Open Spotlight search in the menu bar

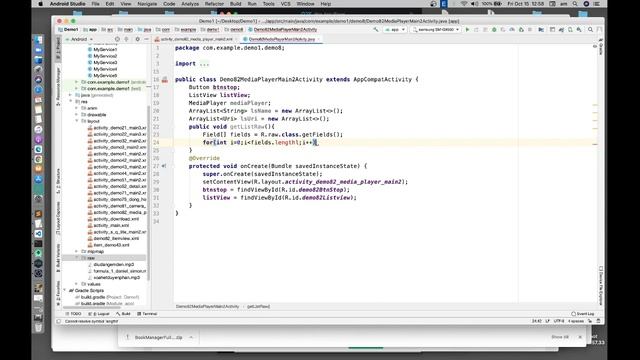(575, 4)
